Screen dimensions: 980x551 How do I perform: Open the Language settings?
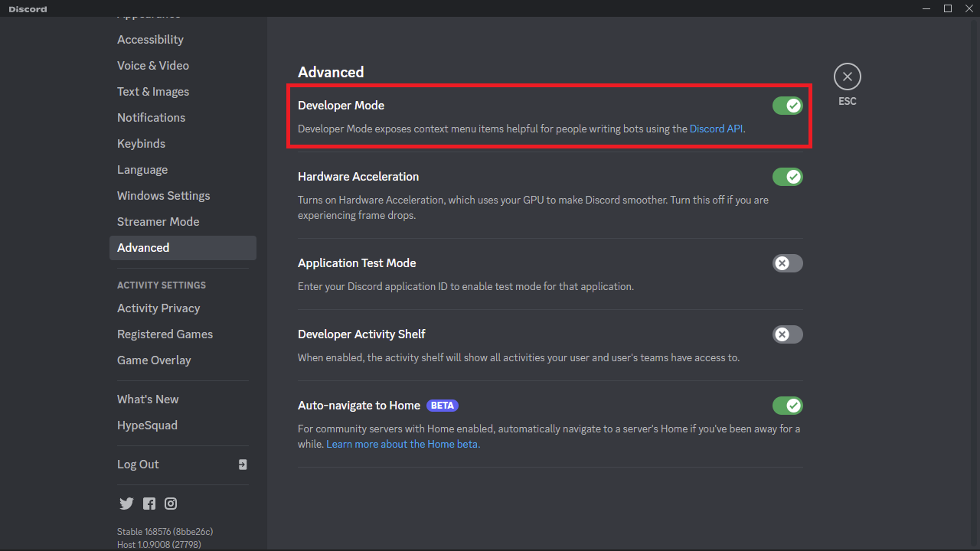pyautogui.click(x=182, y=170)
